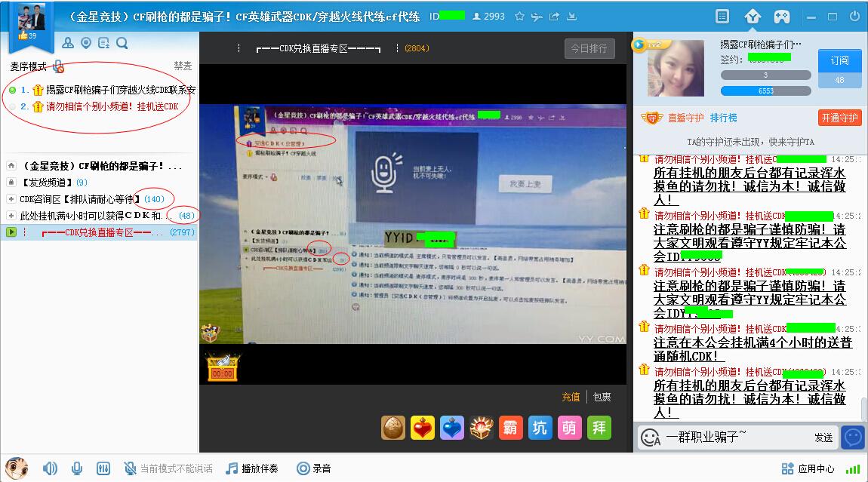Viewport: 868px width, 482px height.
Task: Click the 开通守护 button
Action: (x=839, y=118)
